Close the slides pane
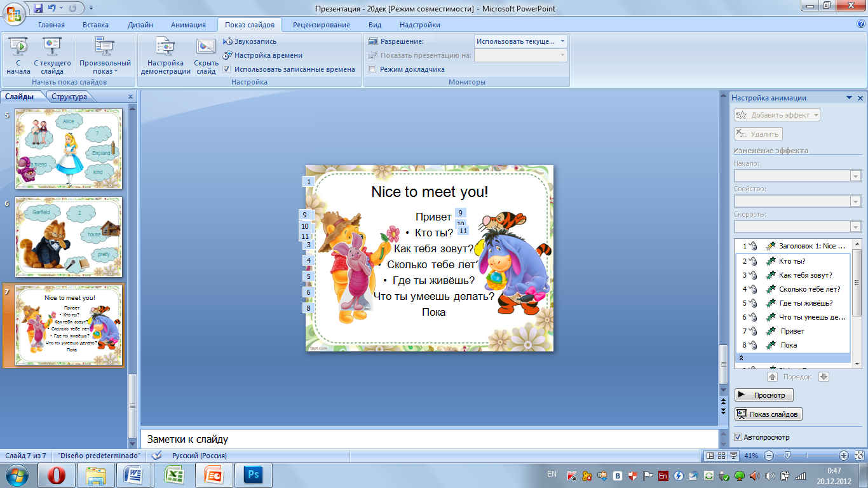The height and width of the screenshot is (488, 868). pyautogui.click(x=130, y=97)
